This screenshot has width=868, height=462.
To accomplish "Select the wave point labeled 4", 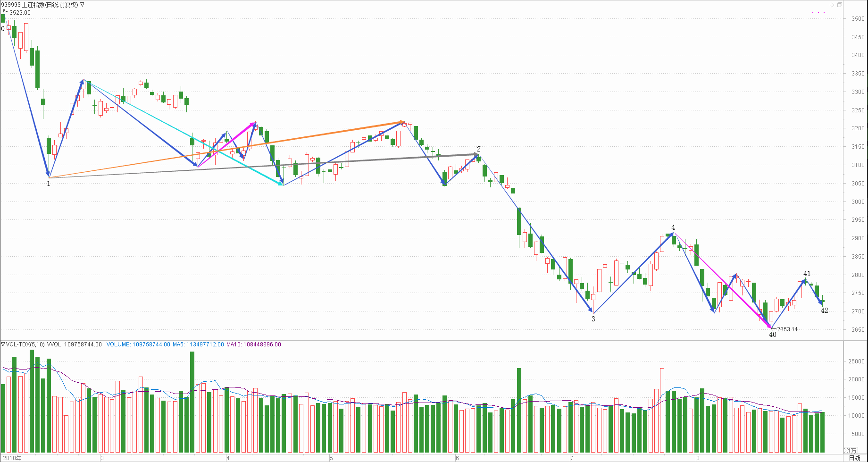I will (673, 227).
